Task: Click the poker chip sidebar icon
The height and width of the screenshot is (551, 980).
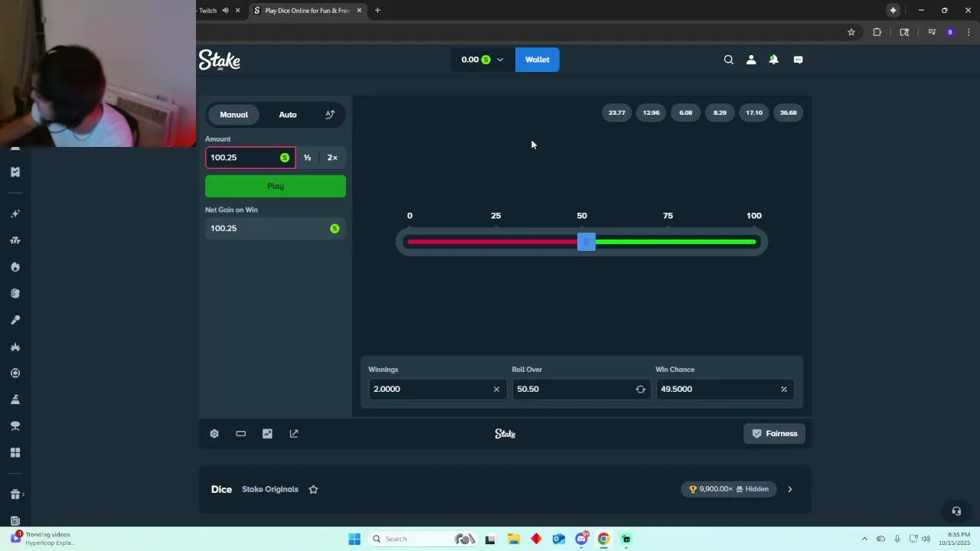Action: tap(15, 373)
